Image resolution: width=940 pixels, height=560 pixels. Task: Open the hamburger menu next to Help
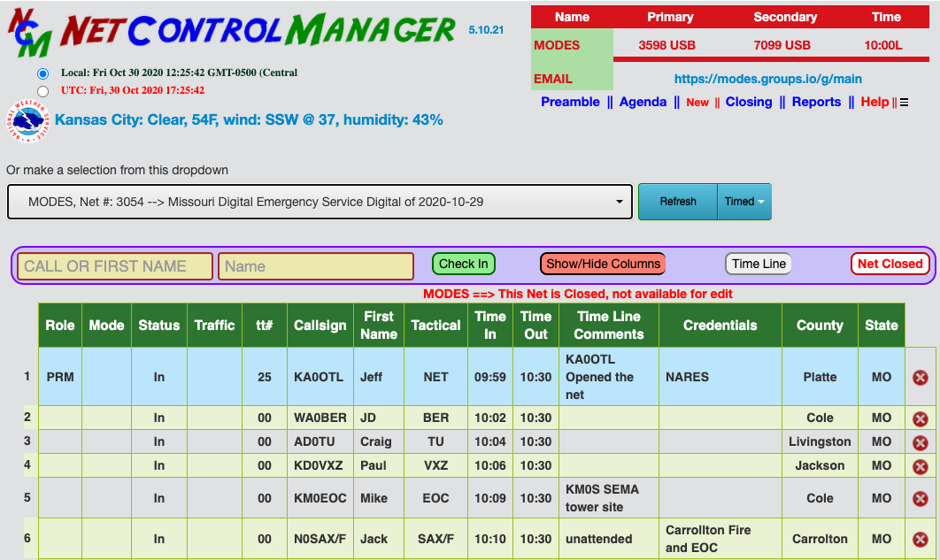coord(904,103)
